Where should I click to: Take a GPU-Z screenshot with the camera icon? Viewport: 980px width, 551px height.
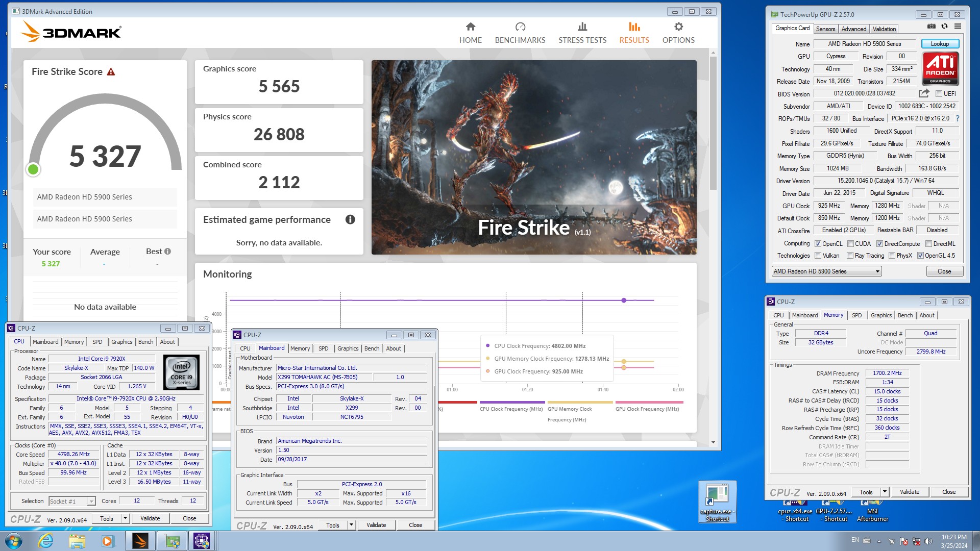coord(932,27)
